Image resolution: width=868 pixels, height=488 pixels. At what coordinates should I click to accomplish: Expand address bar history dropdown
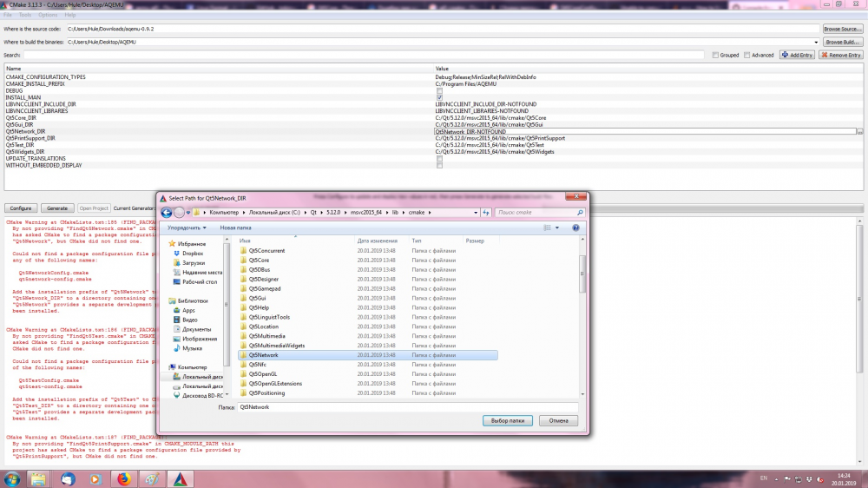click(x=476, y=212)
